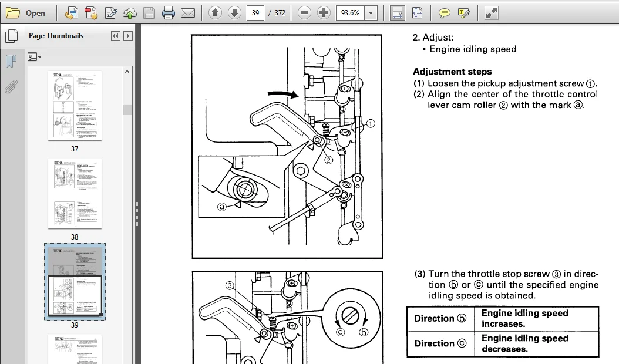Click the thumbnail scrollbar up arrow
Screen dimensions: 619x364
point(127,72)
